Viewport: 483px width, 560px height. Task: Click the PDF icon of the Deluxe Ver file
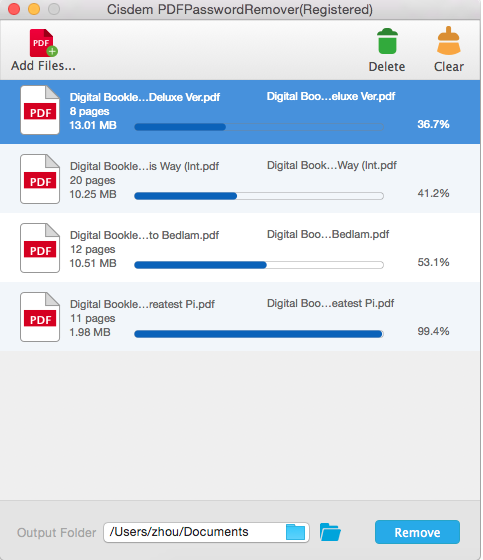point(40,110)
